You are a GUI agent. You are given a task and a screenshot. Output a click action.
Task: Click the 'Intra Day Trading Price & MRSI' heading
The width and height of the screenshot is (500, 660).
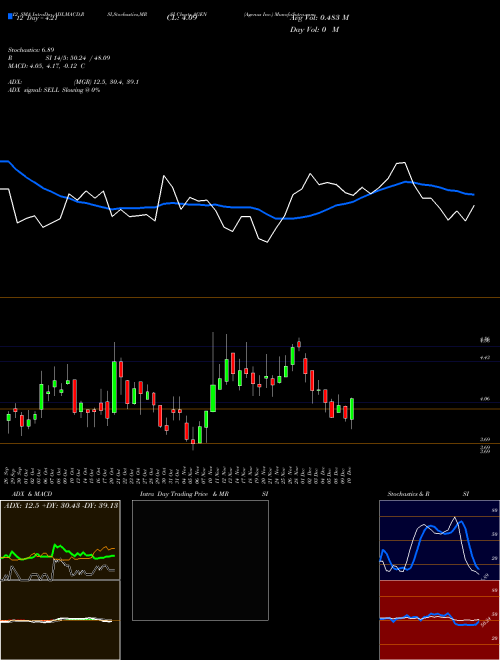click(x=205, y=494)
